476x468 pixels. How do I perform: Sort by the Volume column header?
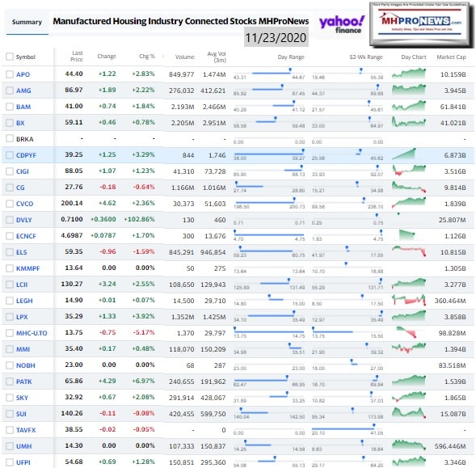184,57
